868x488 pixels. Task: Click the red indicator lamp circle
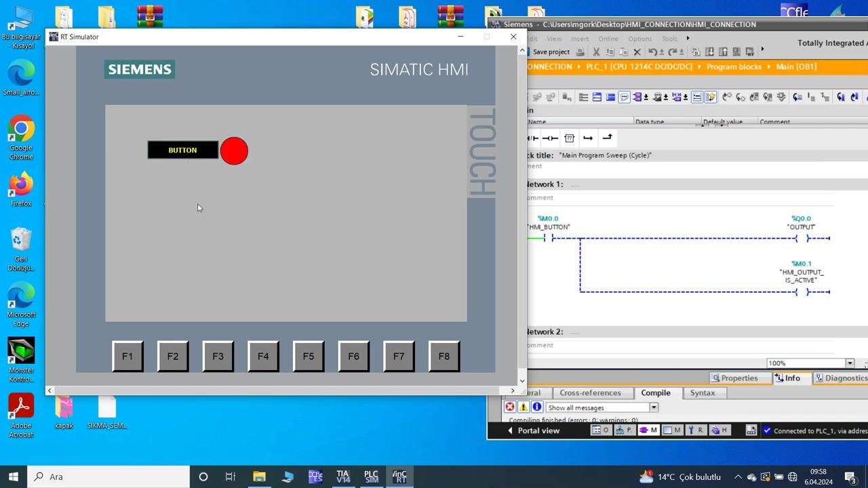(234, 150)
